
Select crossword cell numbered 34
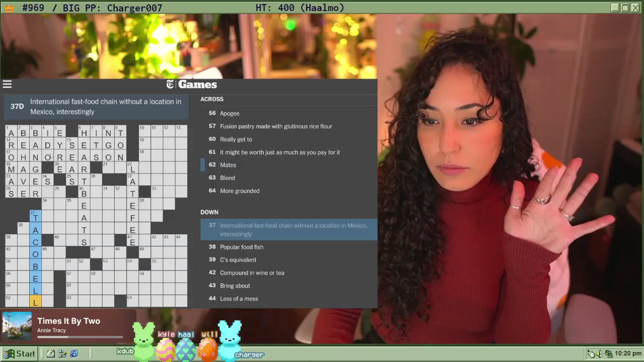[47, 204]
